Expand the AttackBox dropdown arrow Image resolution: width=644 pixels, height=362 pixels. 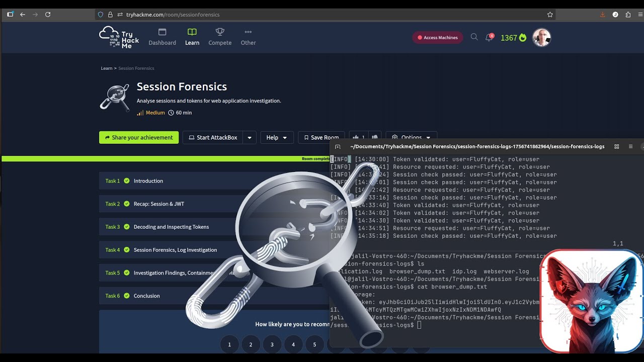click(250, 137)
